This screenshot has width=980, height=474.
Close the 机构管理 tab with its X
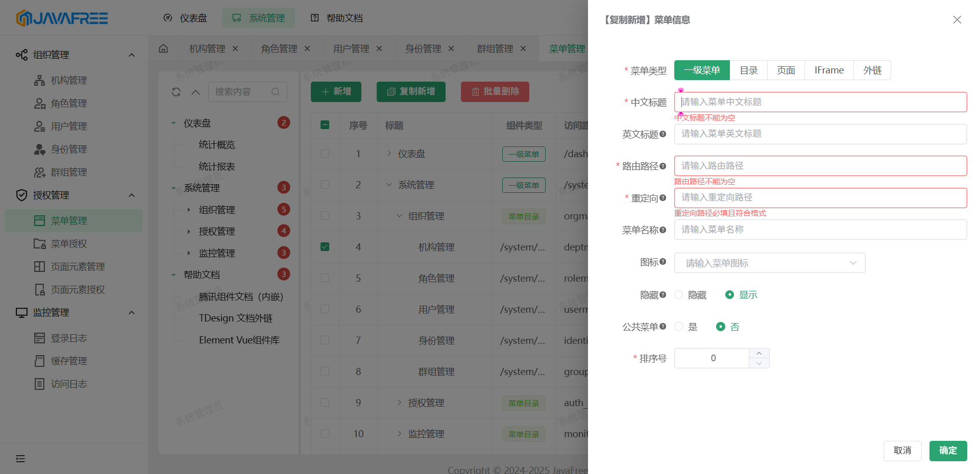click(x=235, y=48)
